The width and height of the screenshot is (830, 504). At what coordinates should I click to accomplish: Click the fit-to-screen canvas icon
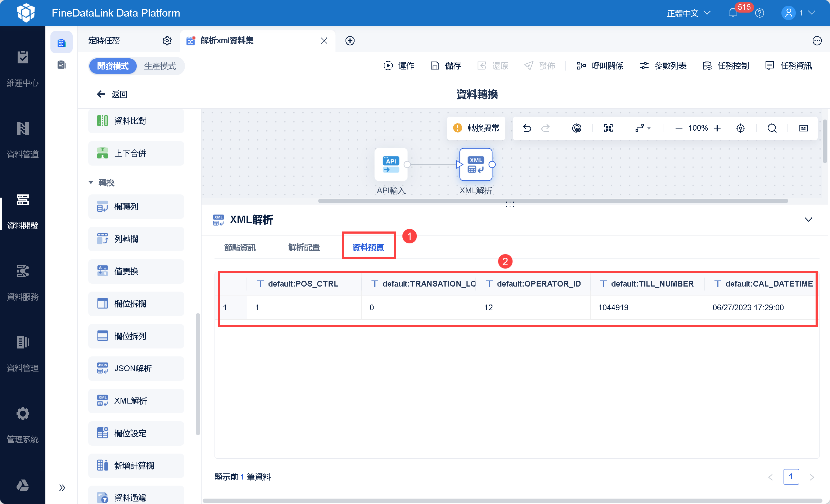pyautogui.click(x=608, y=128)
